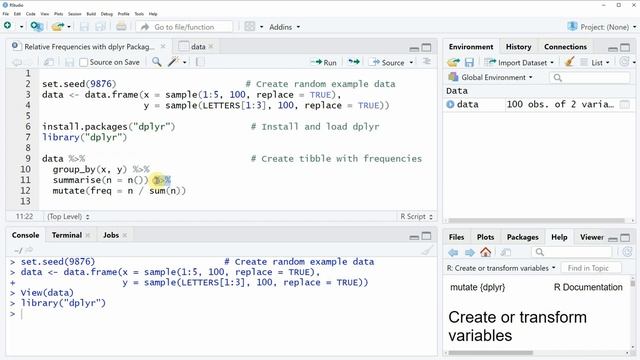The height and width of the screenshot is (360, 640).
Task: Click the view data table icon
Action: pos(624,104)
